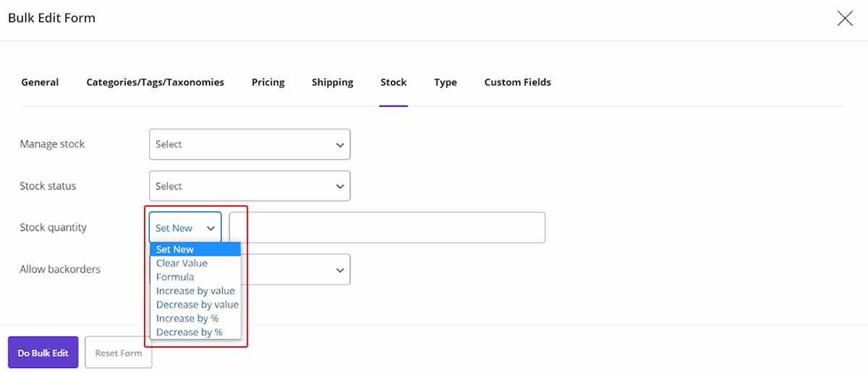Select the Stock tab
The width and height of the screenshot is (868, 373).
393,82
